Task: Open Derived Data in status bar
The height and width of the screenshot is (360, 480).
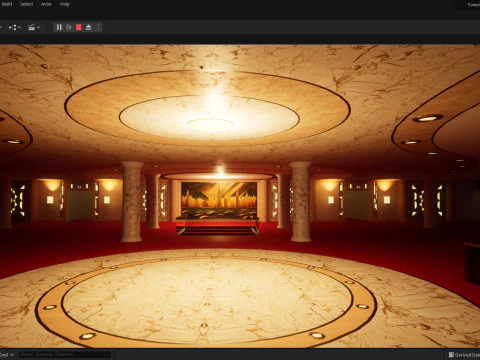Action: (464, 355)
